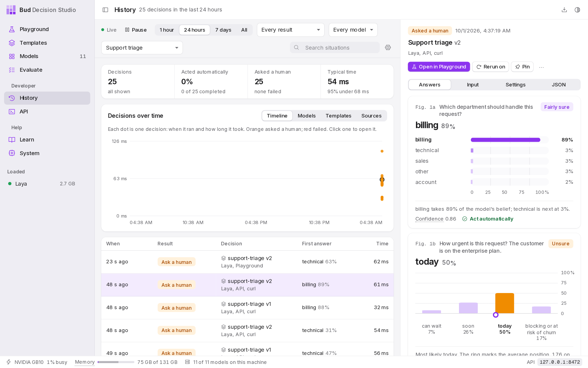
Task: Click the download export icon
Action: tap(564, 10)
